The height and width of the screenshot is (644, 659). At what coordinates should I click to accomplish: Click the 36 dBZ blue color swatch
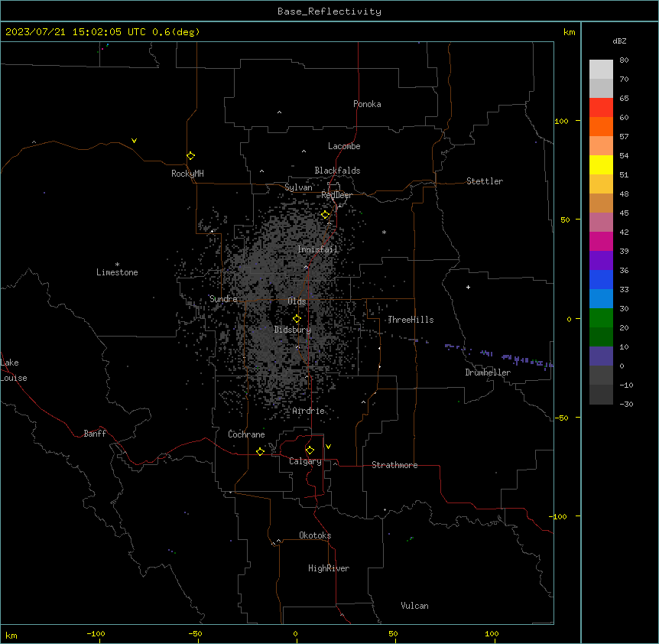601,279
